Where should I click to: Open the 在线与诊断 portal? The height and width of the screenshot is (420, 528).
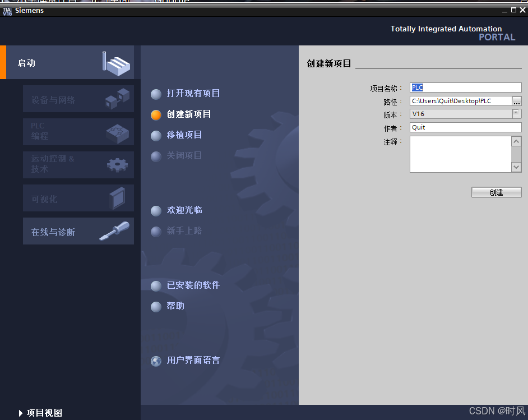[x=78, y=230]
